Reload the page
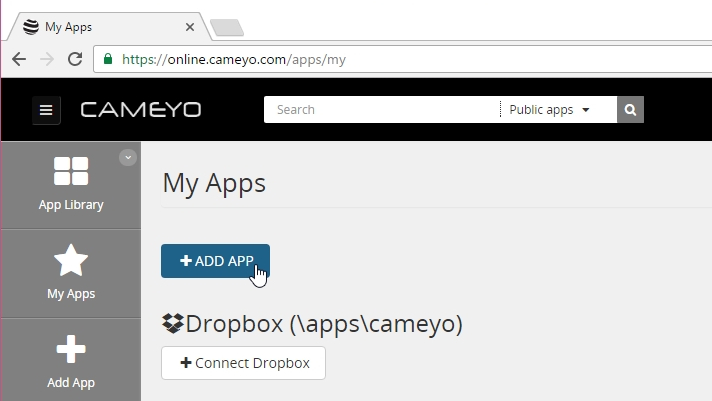The height and width of the screenshot is (401, 712). (75, 59)
